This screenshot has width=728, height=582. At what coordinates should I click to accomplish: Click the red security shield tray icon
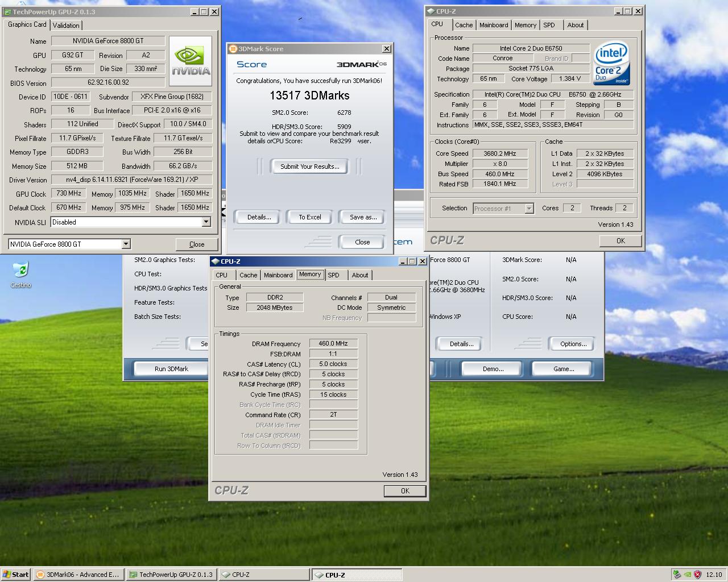[x=697, y=575]
